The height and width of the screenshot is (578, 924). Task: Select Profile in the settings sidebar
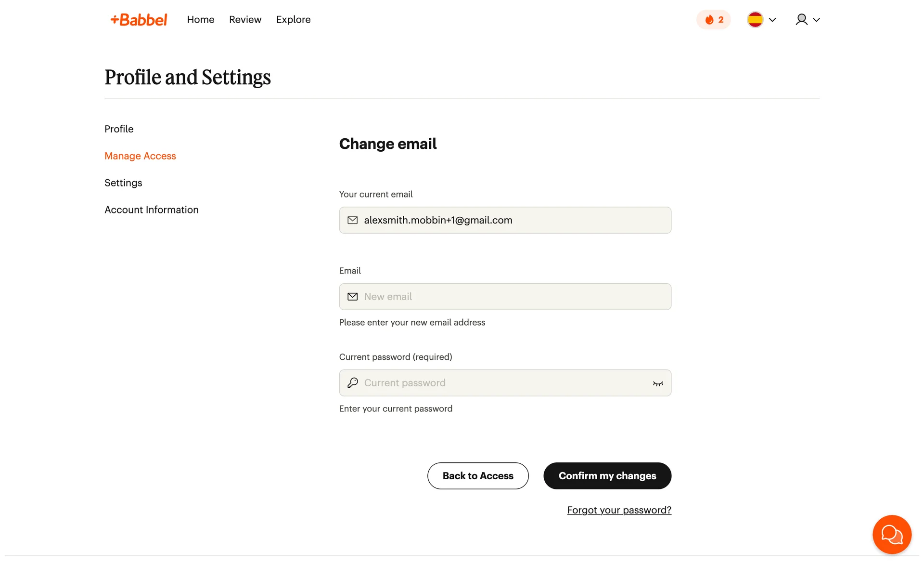pyautogui.click(x=119, y=129)
